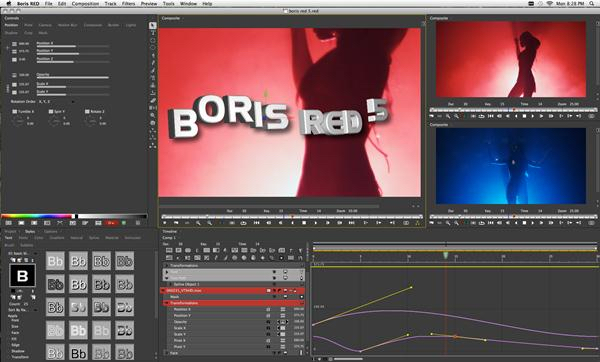Viewport: 600px width, 362px height.
Task: Collapse the red .mov track disclosure triangle
Action: coord(163,291)
